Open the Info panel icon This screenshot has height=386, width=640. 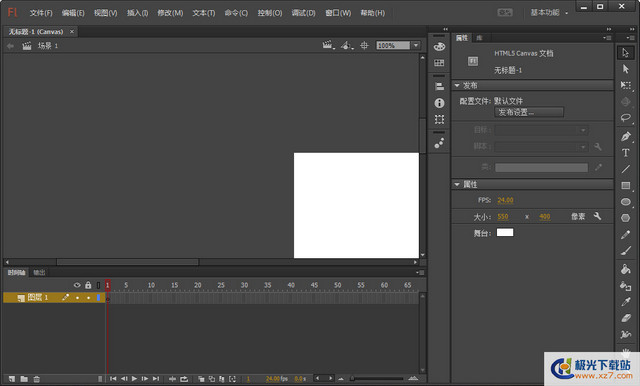click(x=439, y=103)
